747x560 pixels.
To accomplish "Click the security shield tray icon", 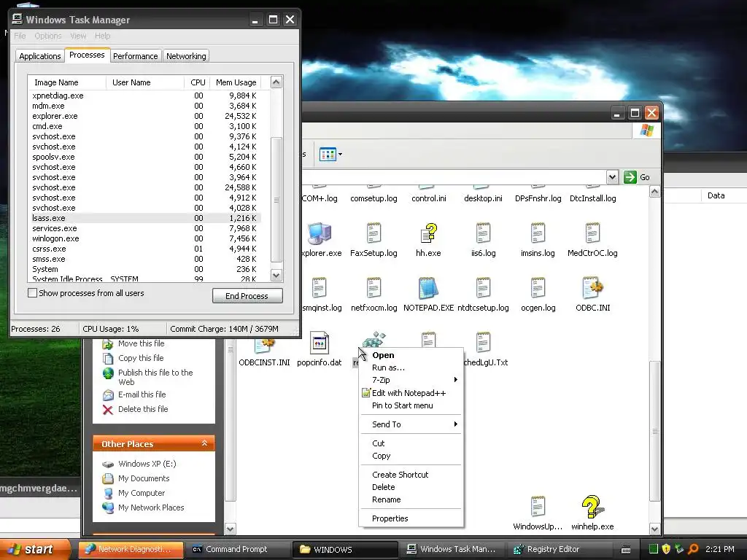I will (x=666, y=549).
